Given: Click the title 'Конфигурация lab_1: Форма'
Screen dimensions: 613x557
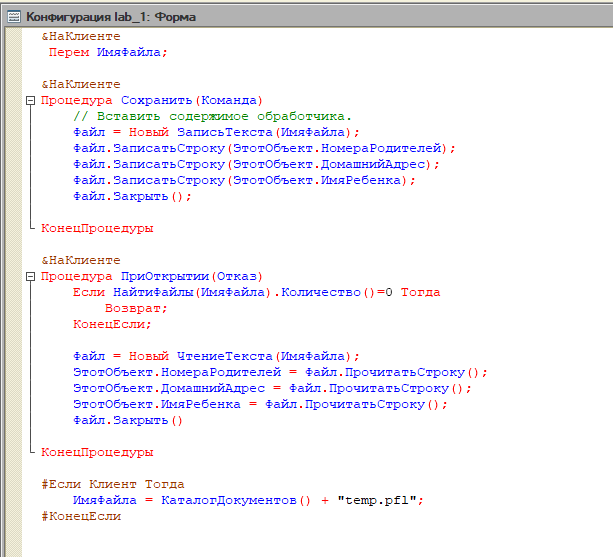Looking at the screenshot, I should pos(111,17).
